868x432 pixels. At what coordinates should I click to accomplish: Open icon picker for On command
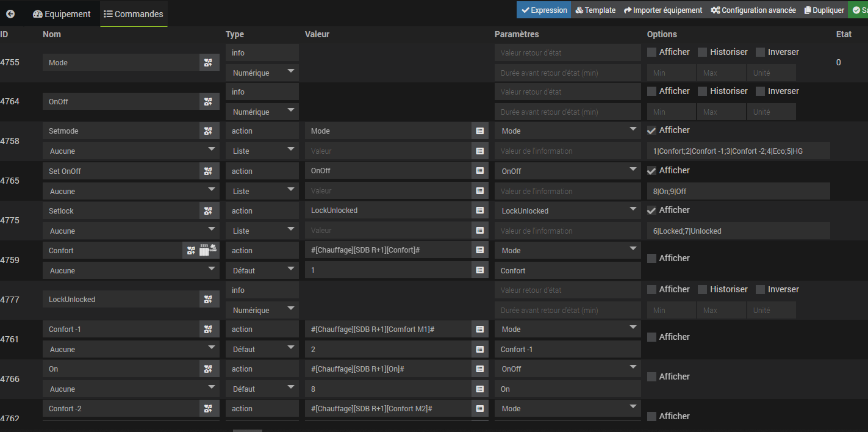pyautogui.click(x=209, y=369)
